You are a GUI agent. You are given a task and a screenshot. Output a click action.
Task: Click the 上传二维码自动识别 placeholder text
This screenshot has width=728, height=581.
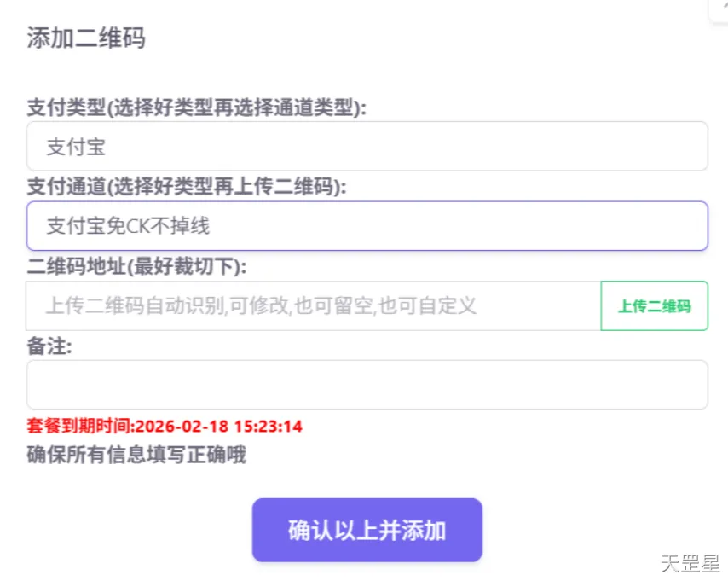click(x=260, y=306)
